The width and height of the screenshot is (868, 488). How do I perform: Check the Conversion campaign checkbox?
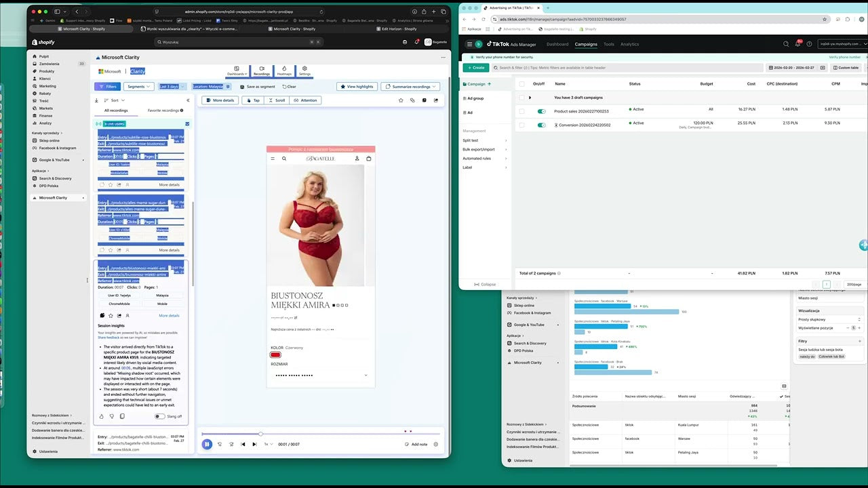521,125
